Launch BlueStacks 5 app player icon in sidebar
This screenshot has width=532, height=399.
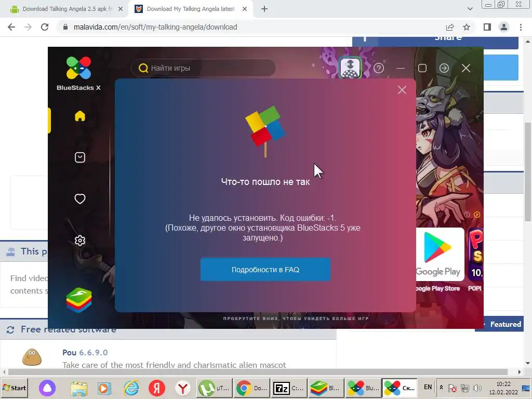coord(79,300)
